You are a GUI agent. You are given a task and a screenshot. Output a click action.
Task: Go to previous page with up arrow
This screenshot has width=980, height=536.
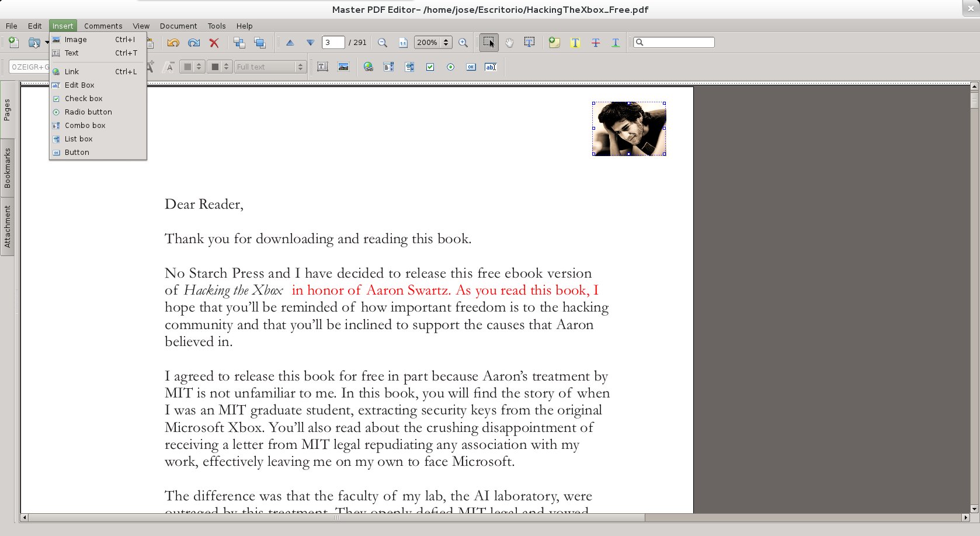tap(290, 43)
